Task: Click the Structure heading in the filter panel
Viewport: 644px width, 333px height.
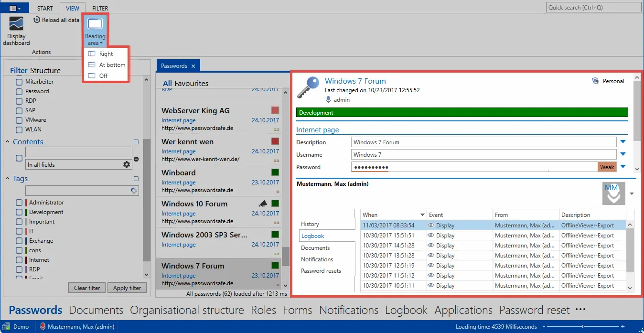Action: point(45,70)
